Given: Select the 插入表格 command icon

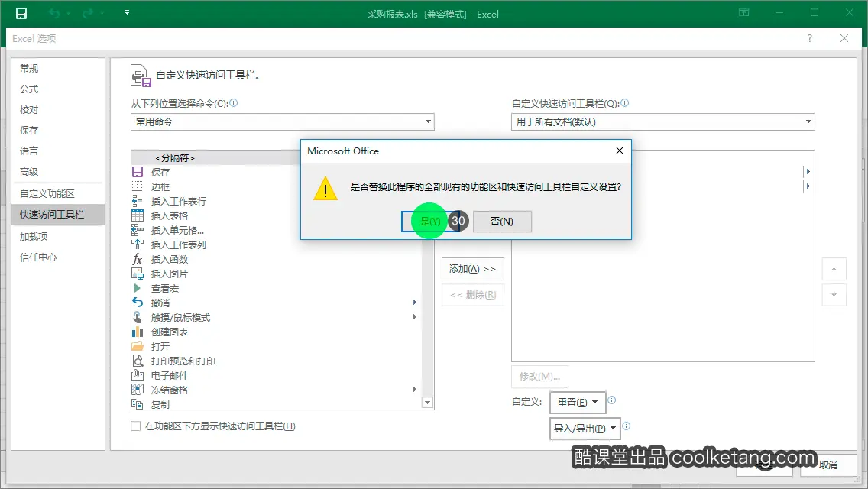Looking at the screenshot, I should click(138, 215).
